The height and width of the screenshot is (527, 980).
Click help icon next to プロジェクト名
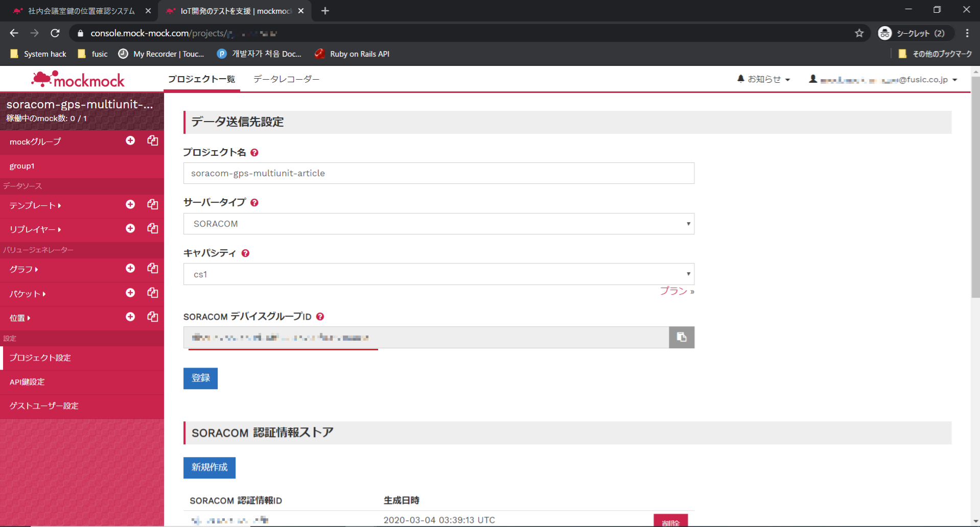254,153
